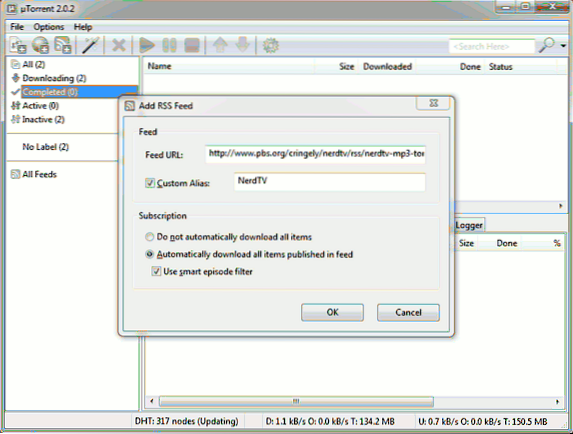Sort by Done column header in torrent list
Screen dimensions: 573x434
click(x=451, y=66)
